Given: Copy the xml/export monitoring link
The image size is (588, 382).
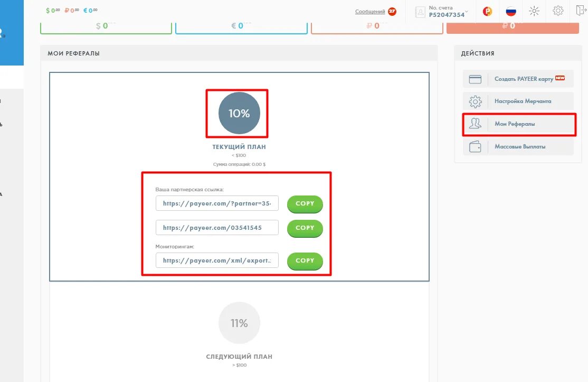Looking at the screenshot, I should tap(305, 261).
